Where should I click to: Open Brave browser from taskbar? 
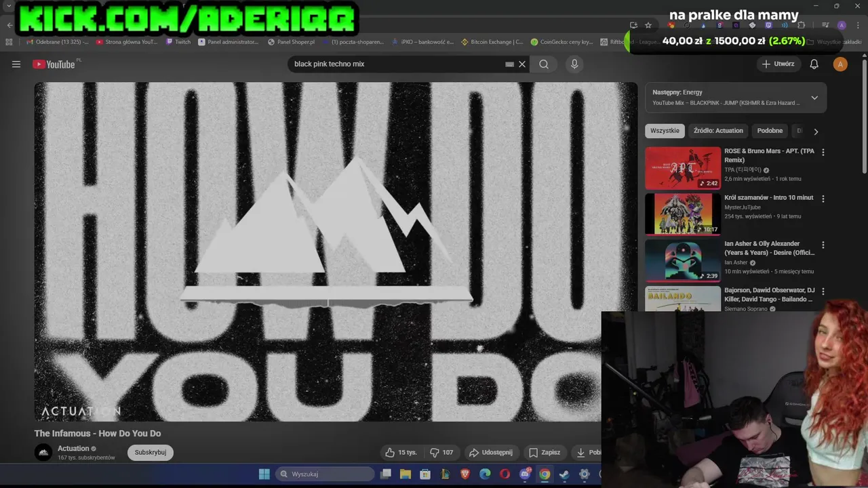465,474
